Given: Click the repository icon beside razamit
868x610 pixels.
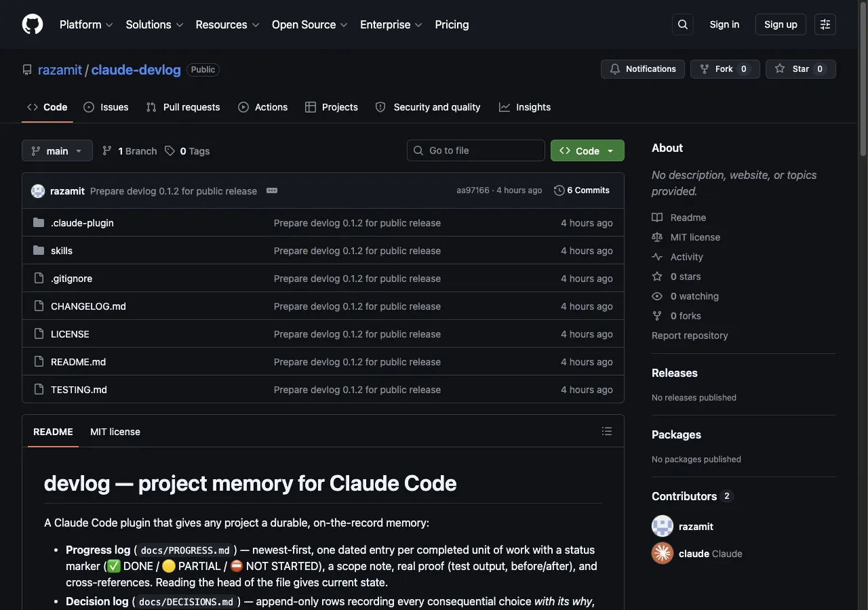Looking at the screenshot, I should click(27, 70).
